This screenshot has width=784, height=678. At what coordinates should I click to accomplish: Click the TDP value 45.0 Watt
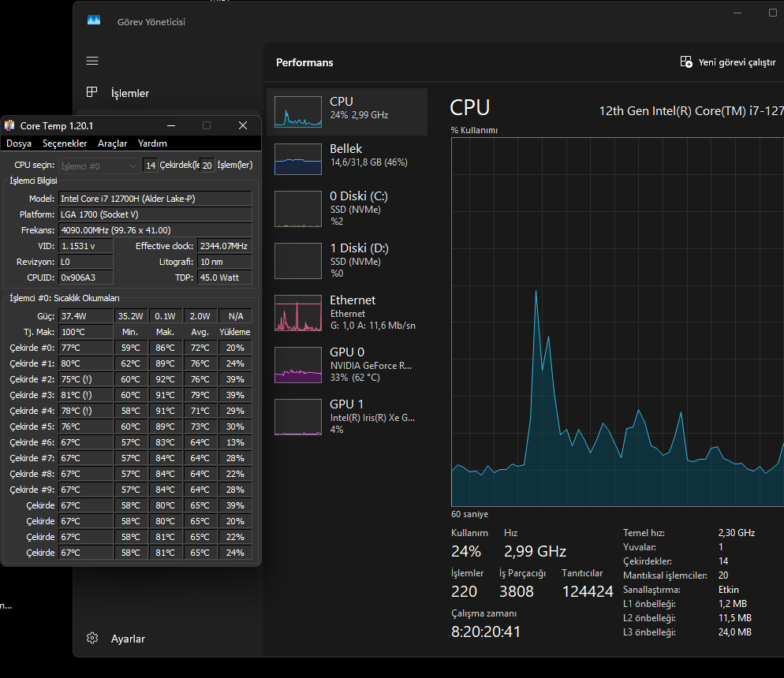point(225,278)
